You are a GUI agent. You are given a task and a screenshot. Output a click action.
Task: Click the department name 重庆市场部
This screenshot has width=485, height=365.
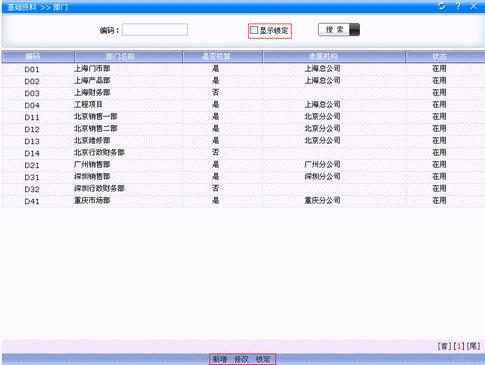pyautogui.click(x=92, y=201)
